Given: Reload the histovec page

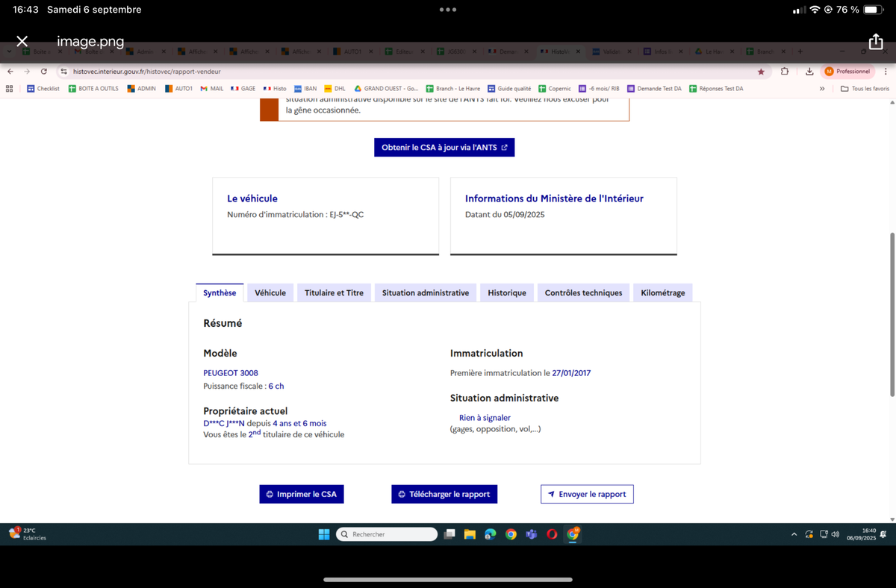Looking at the screenshot, I should [x=44, y=72].
